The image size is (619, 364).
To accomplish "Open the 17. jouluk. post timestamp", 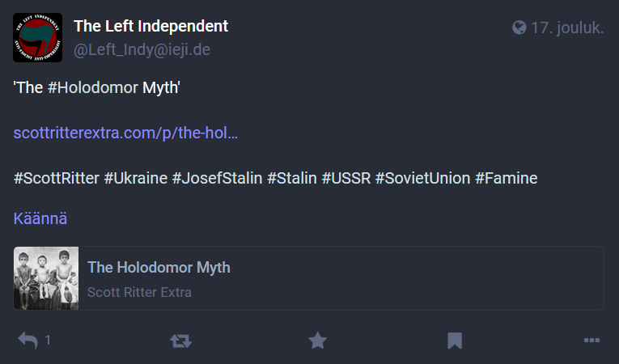I will pyautogui.click(x=567, y=28).
